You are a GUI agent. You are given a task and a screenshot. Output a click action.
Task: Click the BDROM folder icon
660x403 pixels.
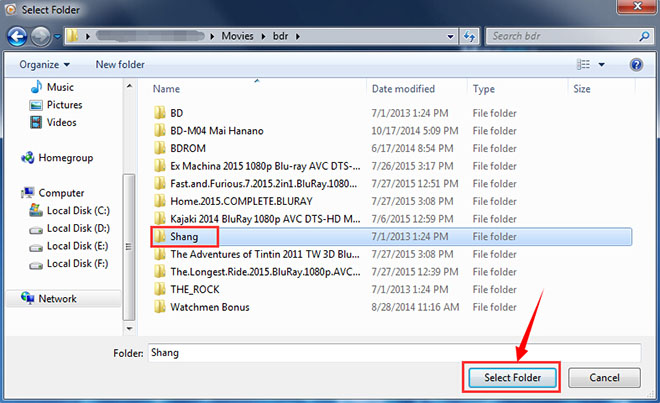[159, 149]
